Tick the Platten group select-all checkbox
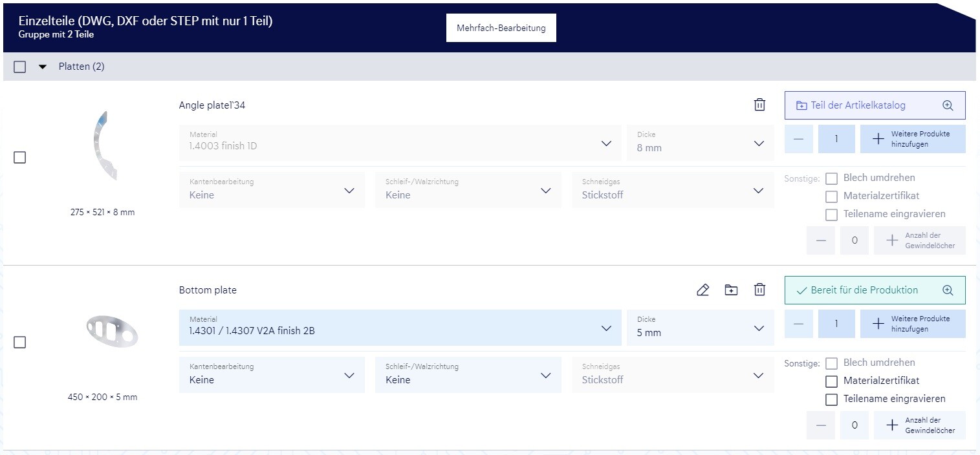 pos(20,67)
